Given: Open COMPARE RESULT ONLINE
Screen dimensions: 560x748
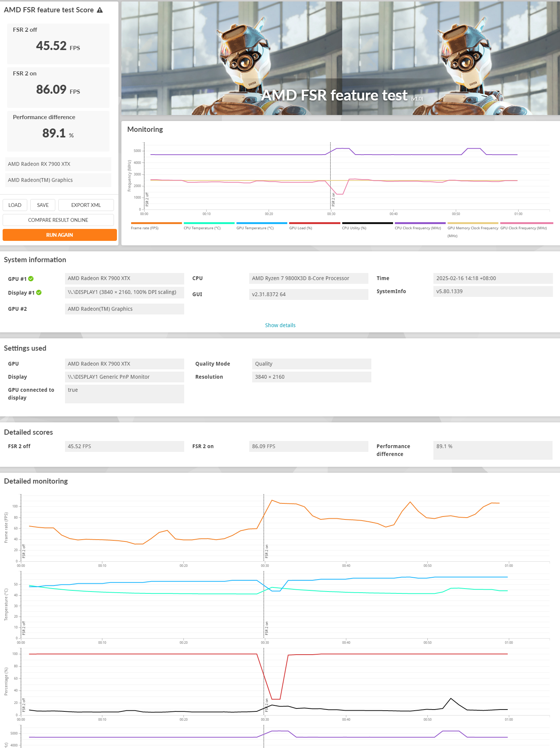Looking at the screenshot, I should pyautogui.click(x=58, y=220).
